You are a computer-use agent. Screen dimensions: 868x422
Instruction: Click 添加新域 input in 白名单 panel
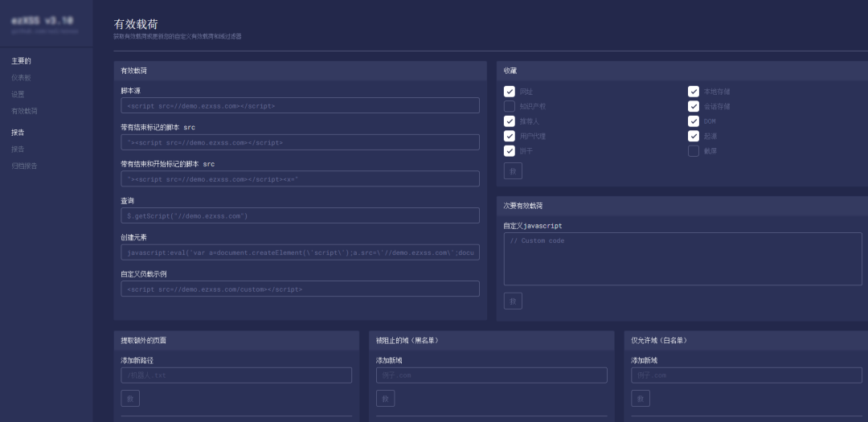coord(747,375)
